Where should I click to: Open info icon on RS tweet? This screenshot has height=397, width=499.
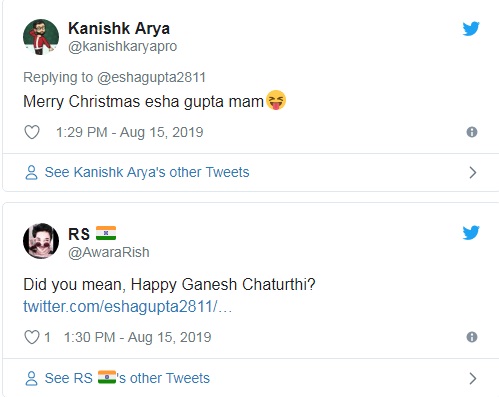pyautogui.click(x=472, y=337)
